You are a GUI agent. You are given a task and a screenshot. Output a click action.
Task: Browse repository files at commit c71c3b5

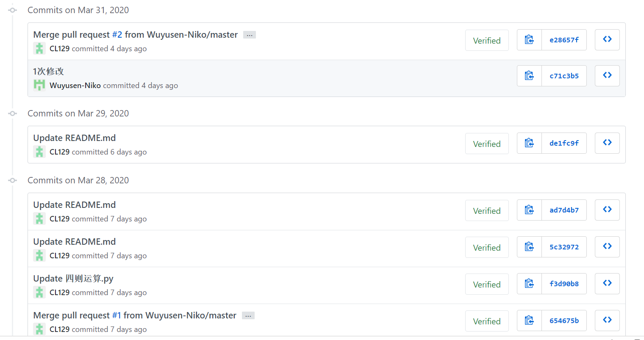tap(607, 76)
